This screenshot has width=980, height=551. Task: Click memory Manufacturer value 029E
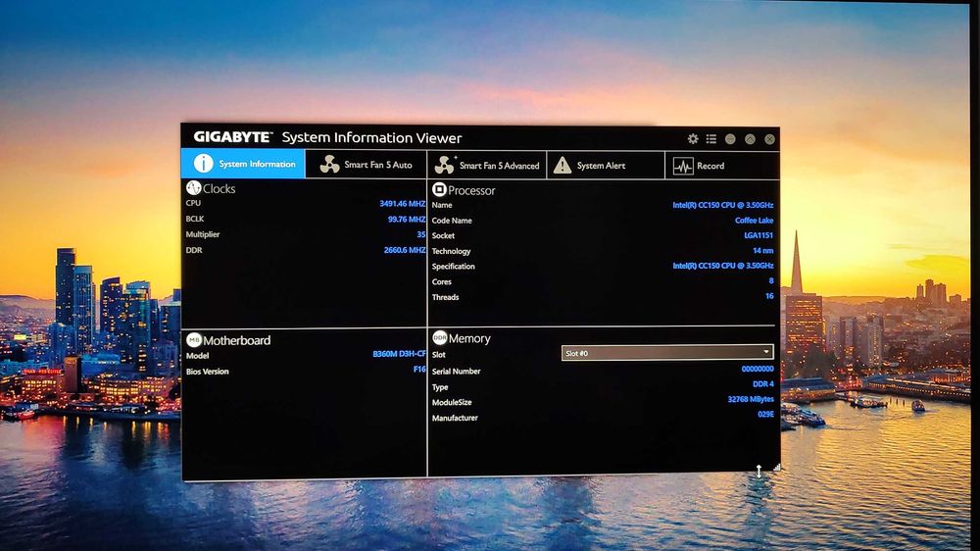click(x=765, y=414)
